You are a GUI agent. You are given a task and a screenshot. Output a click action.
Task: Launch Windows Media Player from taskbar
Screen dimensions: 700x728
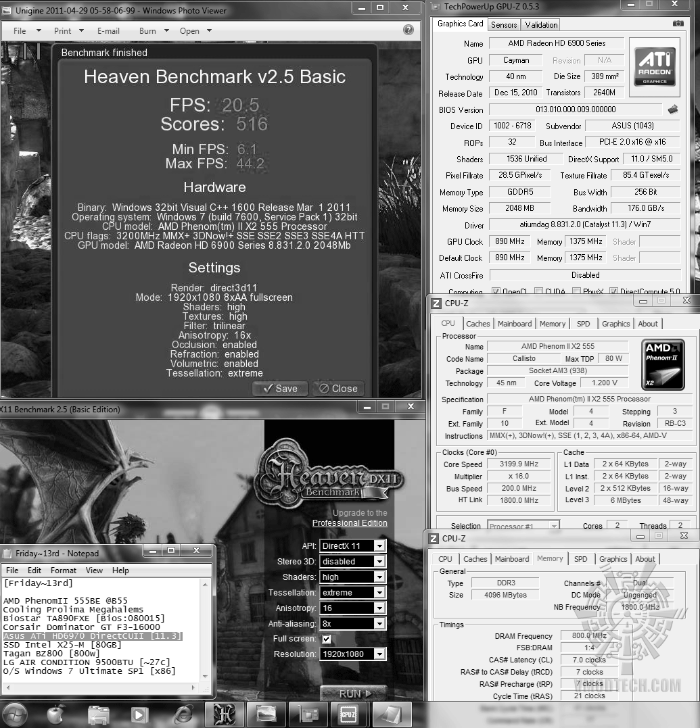(x=139, y=715)
